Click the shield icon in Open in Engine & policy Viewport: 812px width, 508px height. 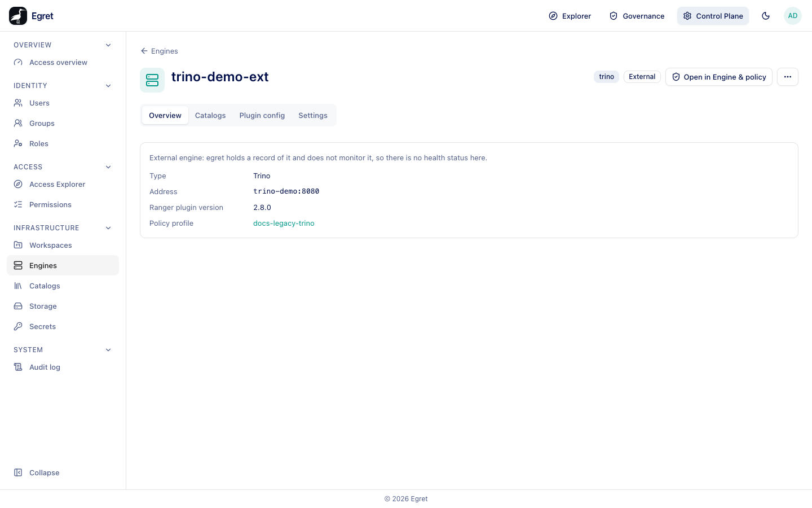tap(676, 77)
